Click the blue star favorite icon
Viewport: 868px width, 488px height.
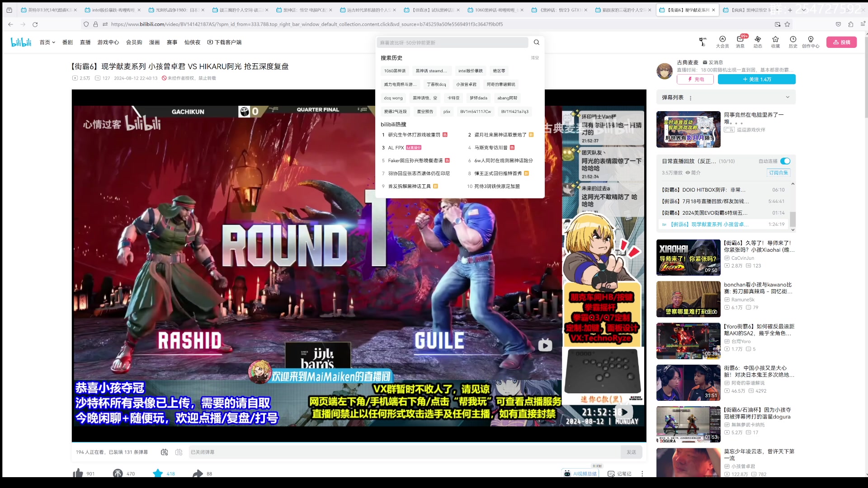[158, 473]
